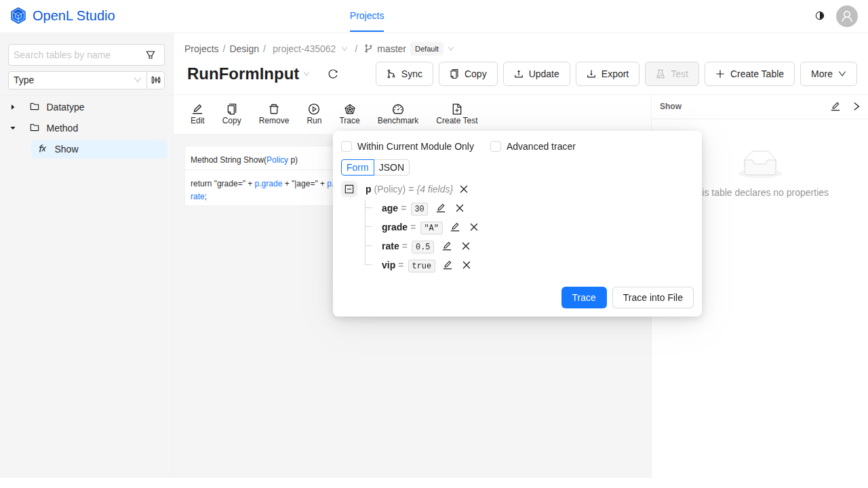Clear the vip field value

point(467,265)
